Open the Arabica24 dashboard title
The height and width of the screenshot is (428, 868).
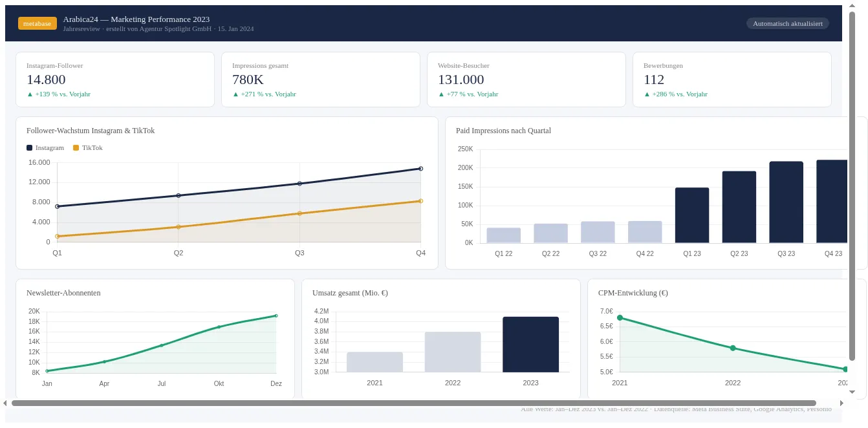pyautogui.click(x=136, y=19)
